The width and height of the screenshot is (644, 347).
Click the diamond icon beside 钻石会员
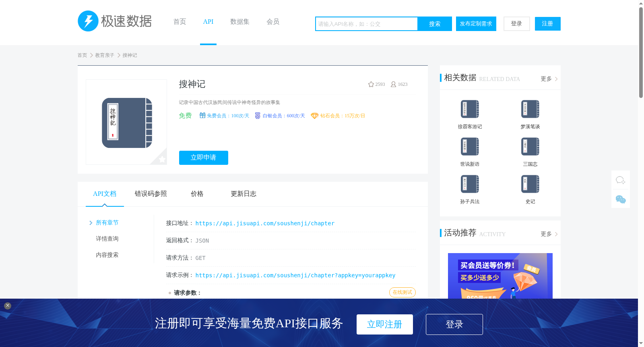coord(314,116)
